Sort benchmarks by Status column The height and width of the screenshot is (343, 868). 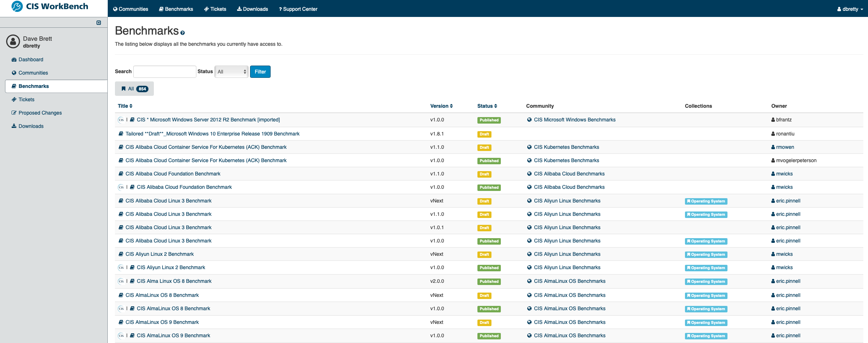pyautogui.click(x=487, y=106)
